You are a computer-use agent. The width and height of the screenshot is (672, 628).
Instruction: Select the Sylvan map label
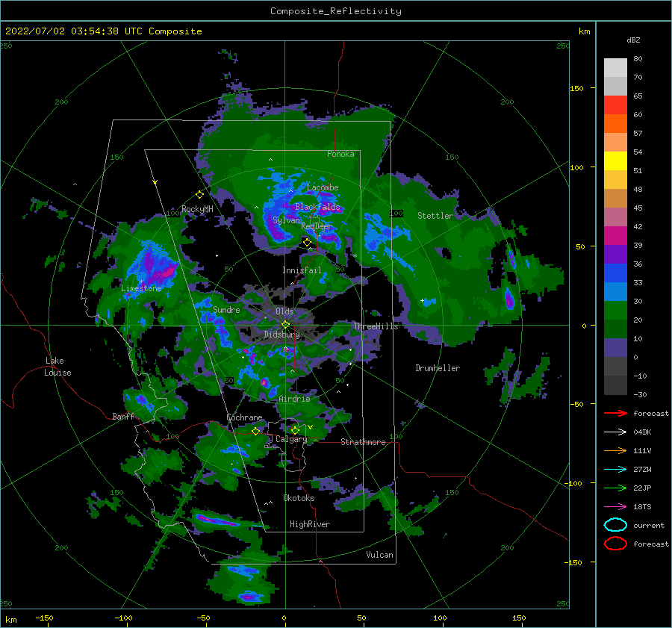pos(286,220)
